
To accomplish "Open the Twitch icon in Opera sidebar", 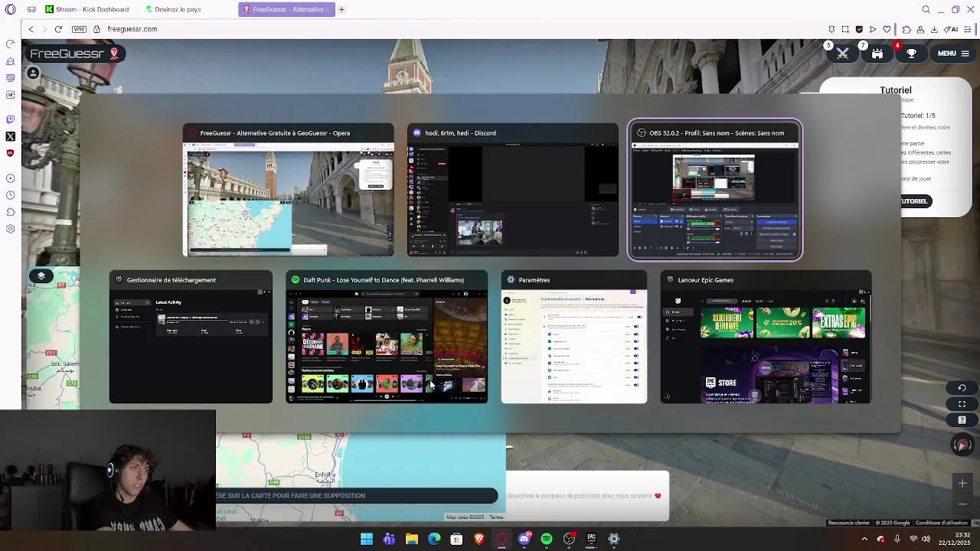I will click(x=10, y=119).
